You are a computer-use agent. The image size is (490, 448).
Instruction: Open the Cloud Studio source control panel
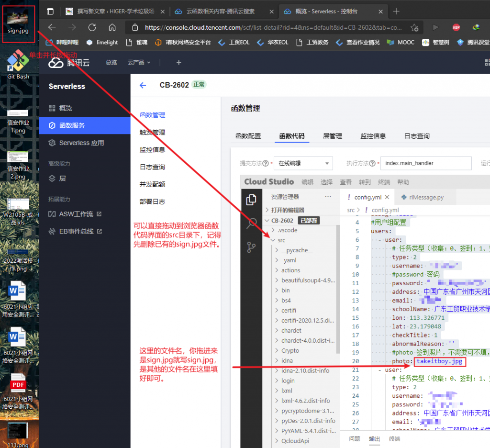[251, 247]
